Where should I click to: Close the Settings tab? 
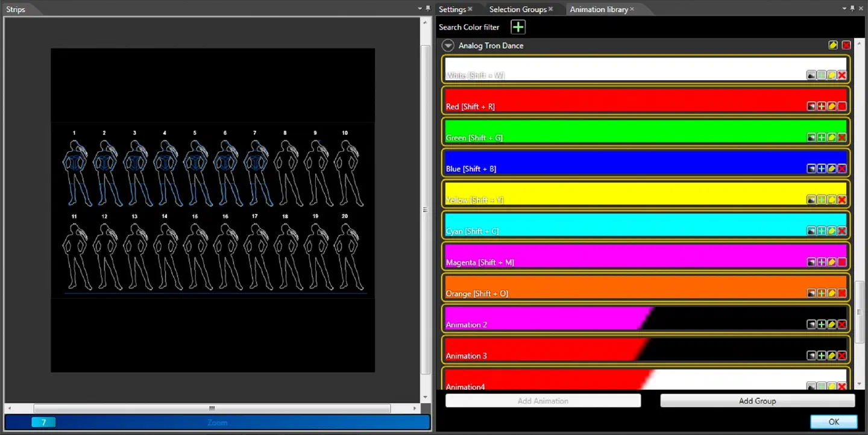click(x=470, y=9)
